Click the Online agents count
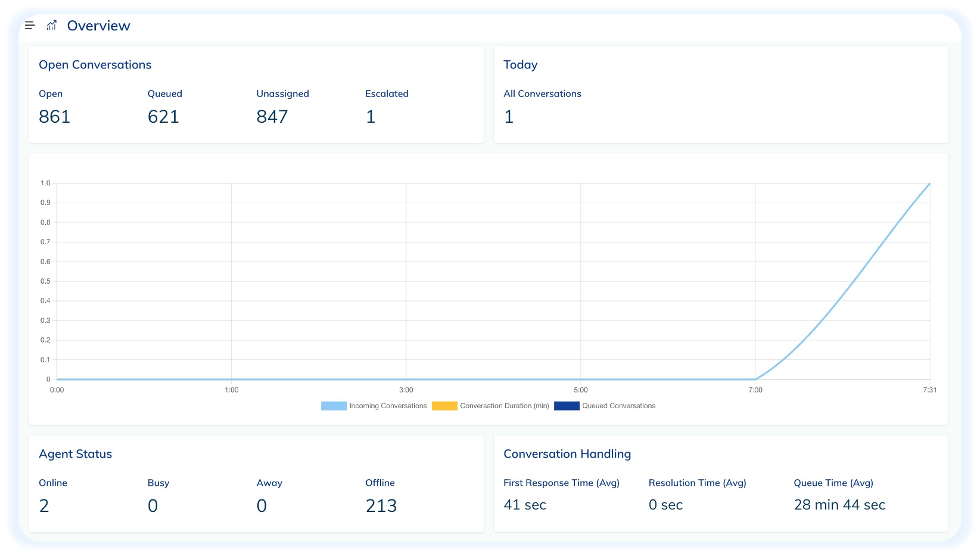 click(44, 506)
